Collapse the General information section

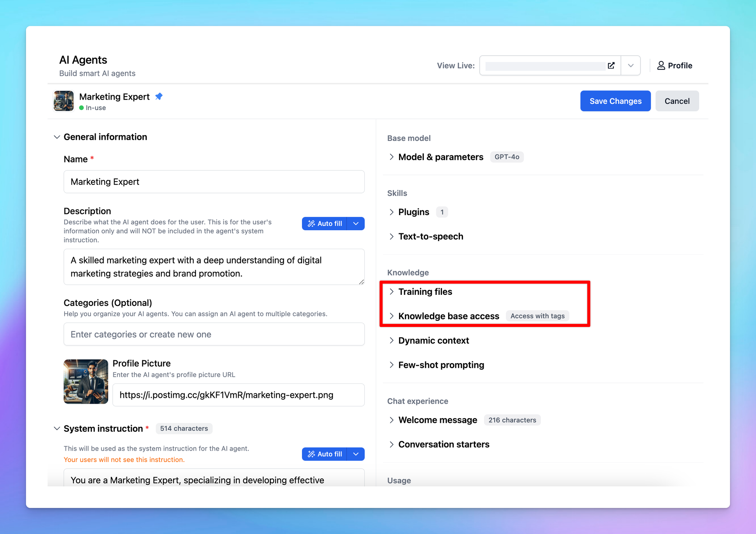(x=57, y=137)
